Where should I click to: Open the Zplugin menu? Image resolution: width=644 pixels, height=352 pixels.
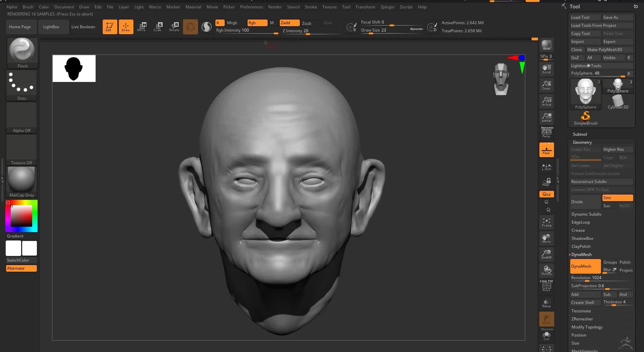[x=387, y=7]
